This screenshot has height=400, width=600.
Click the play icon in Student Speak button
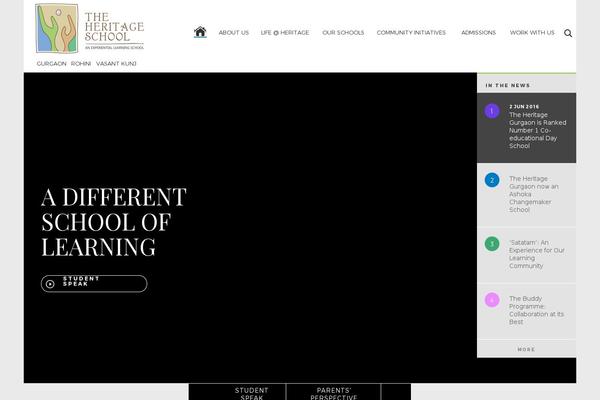tap(50, 284)
